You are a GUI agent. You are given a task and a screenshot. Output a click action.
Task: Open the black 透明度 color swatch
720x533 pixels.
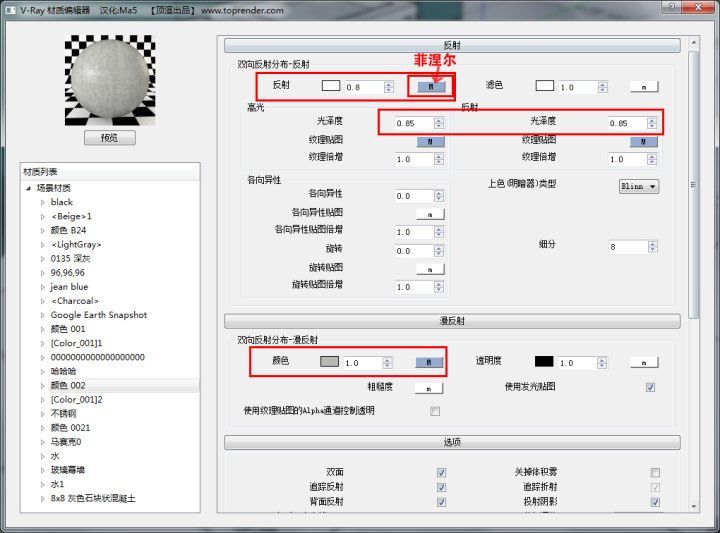pyautogui.click(x=544, y=362)
